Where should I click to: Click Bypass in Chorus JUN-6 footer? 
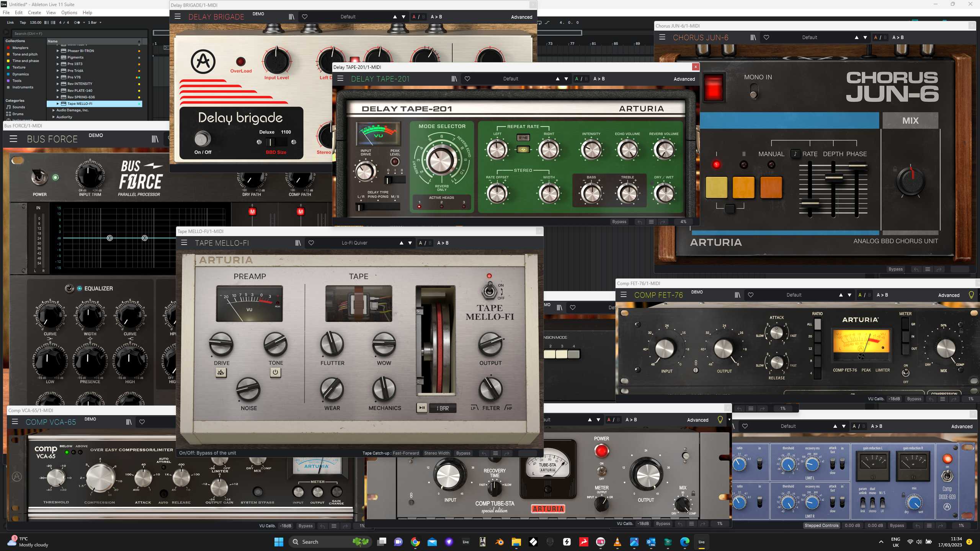click(895, 269)
